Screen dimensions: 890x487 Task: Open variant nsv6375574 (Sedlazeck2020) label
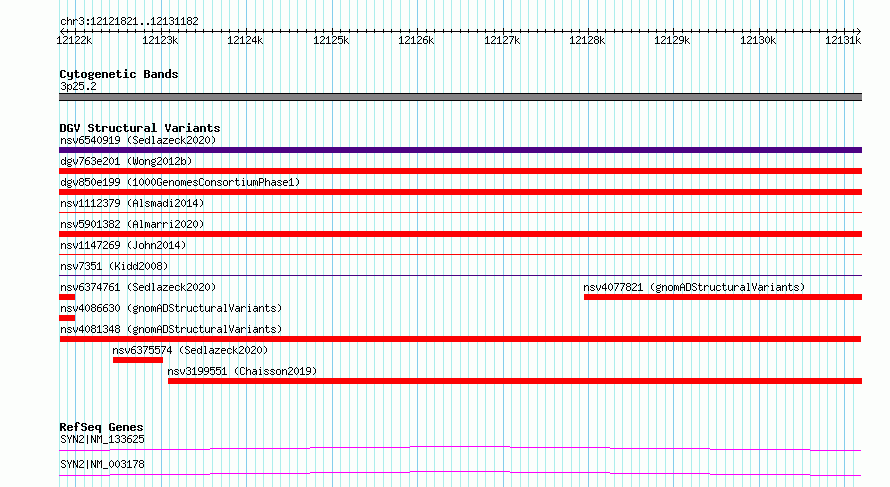(x=190, y=350)
